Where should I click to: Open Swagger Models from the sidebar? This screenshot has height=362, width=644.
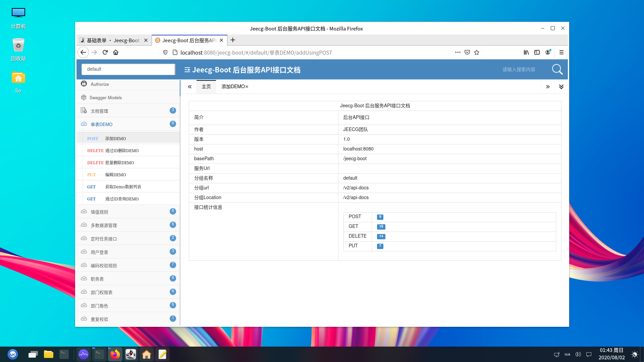(105, 98)
